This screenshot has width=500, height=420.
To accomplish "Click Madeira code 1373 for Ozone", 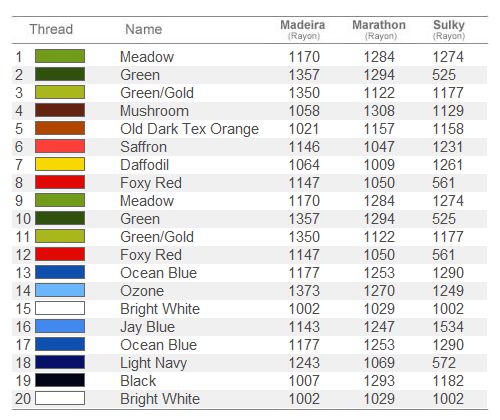I will point(304,291).
